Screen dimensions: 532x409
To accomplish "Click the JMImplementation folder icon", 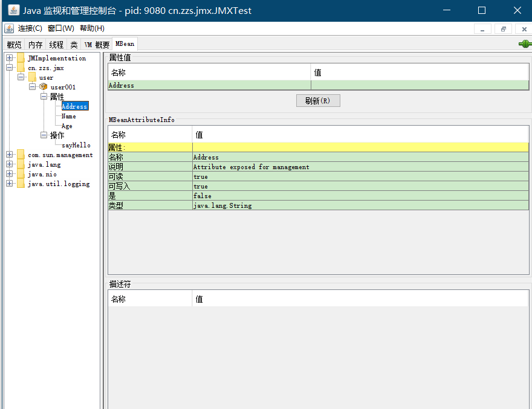I will pos(21,58).
